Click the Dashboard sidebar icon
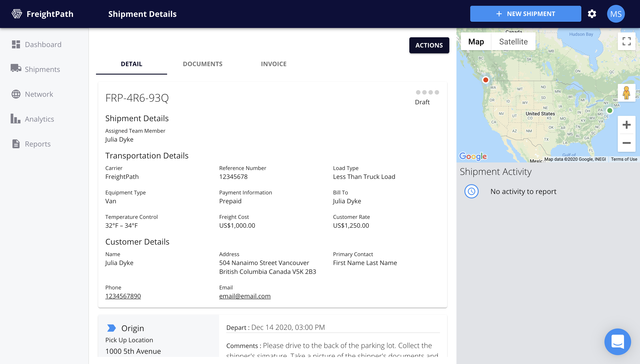This screenshot has width=640, height=364. 16,44
